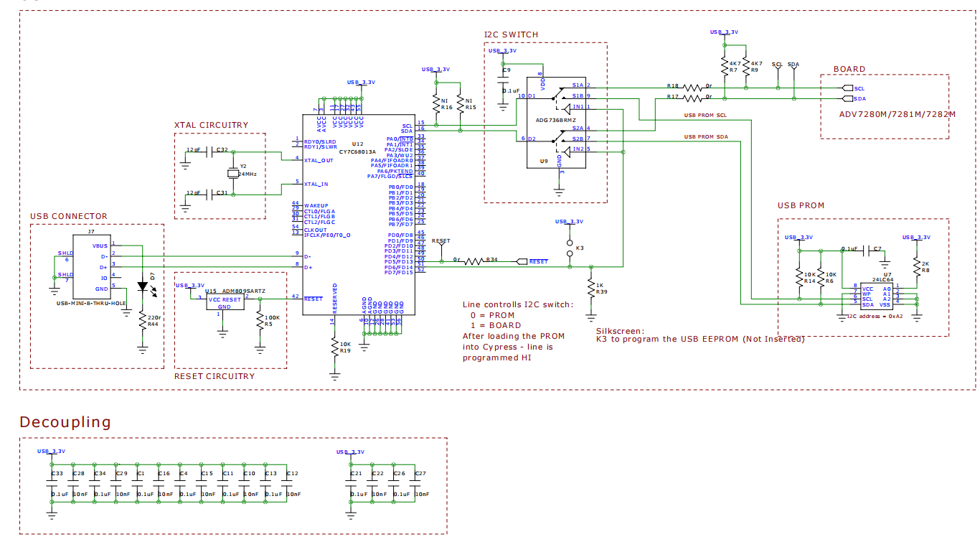Viewport: 980px width, 547px height.
Task: Select the D7 LED symbol
Action: [x=143, y=286]
